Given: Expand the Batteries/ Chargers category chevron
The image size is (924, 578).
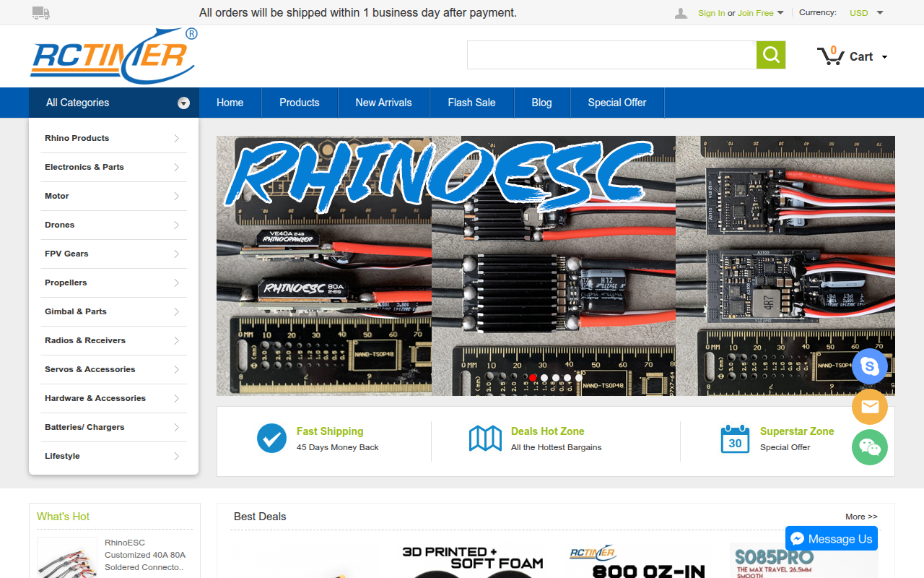Looking at the screenshot, I should (176, 427).
